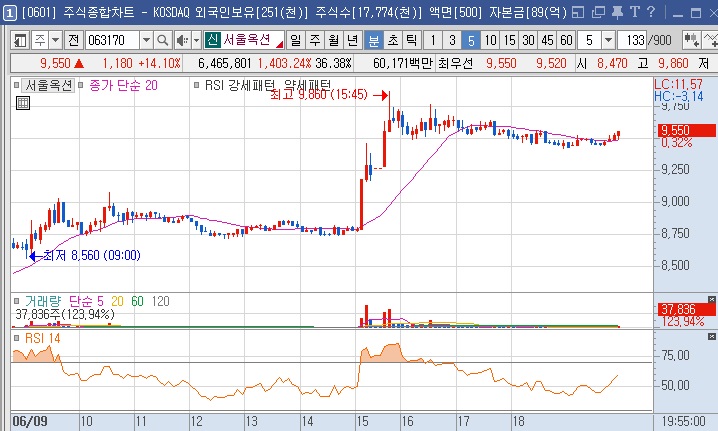
Task: Click the 전 button next to code field
Action: [x=74, y=40]
